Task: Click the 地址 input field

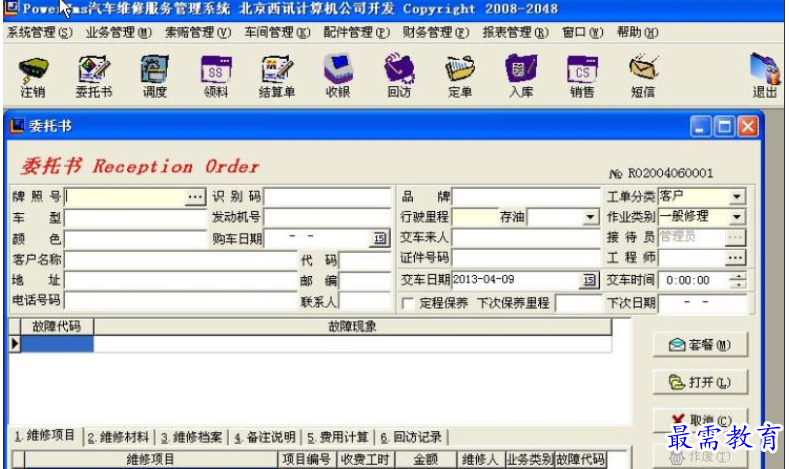Action: 181,280
